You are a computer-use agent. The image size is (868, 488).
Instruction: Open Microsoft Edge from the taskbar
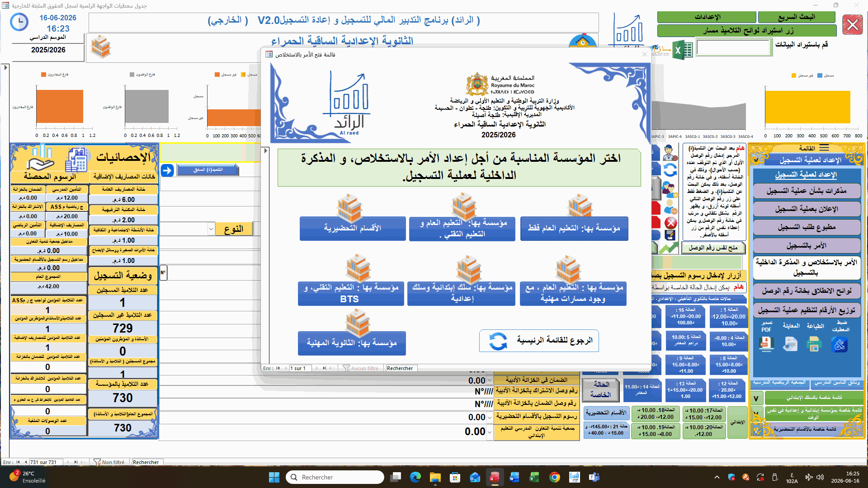coord(415,477)
